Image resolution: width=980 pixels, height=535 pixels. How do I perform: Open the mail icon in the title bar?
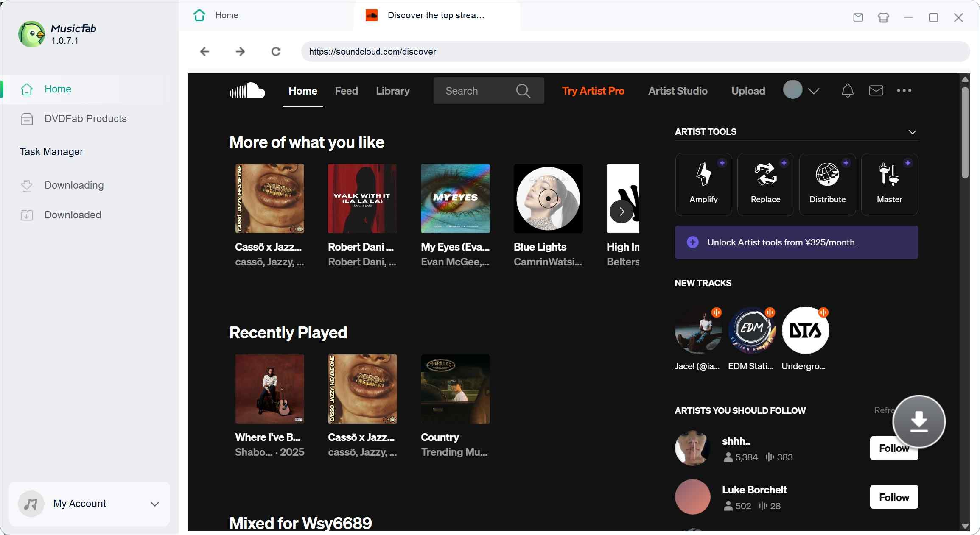[x=858, y=17]
